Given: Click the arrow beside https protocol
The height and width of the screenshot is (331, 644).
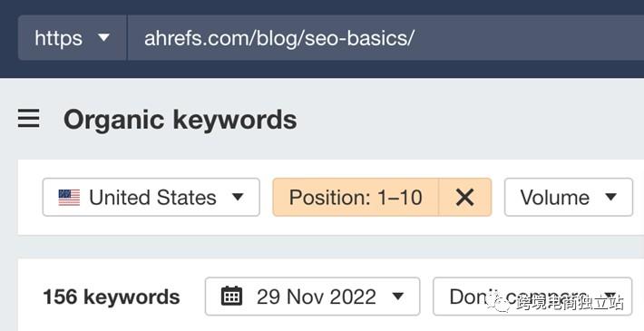Looking at the screenshot, I should coord(104,38).
